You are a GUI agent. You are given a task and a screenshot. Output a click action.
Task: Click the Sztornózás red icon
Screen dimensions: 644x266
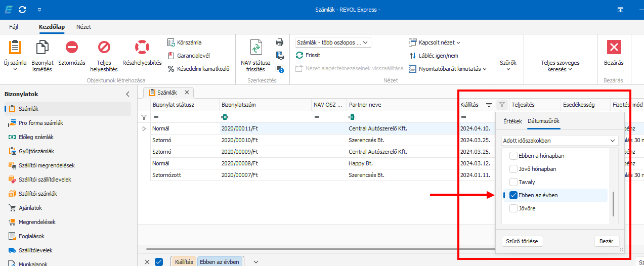pos(72,48)
